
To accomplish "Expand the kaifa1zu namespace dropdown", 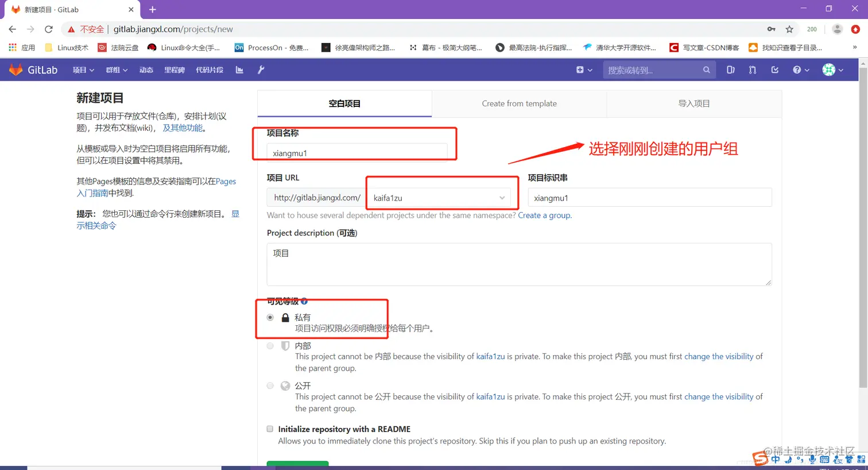I will coord(439,198).
